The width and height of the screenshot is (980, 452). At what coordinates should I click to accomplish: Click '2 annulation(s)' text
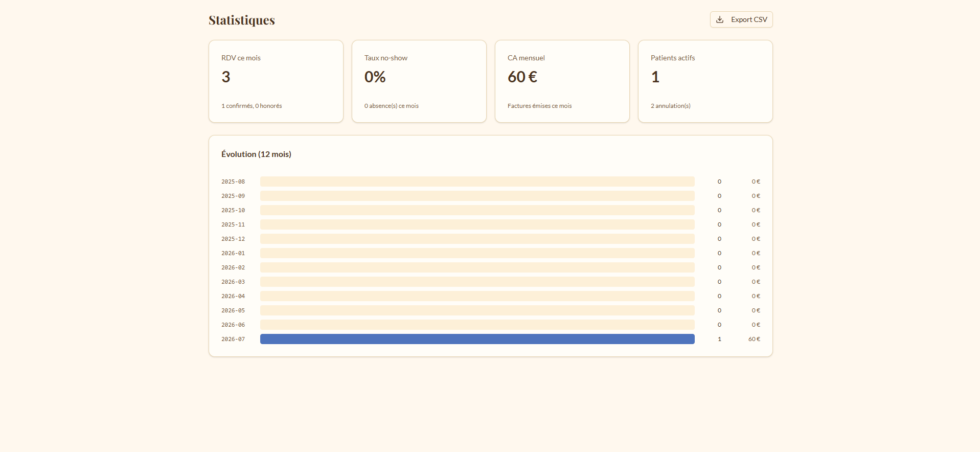[x=671, y=106]
